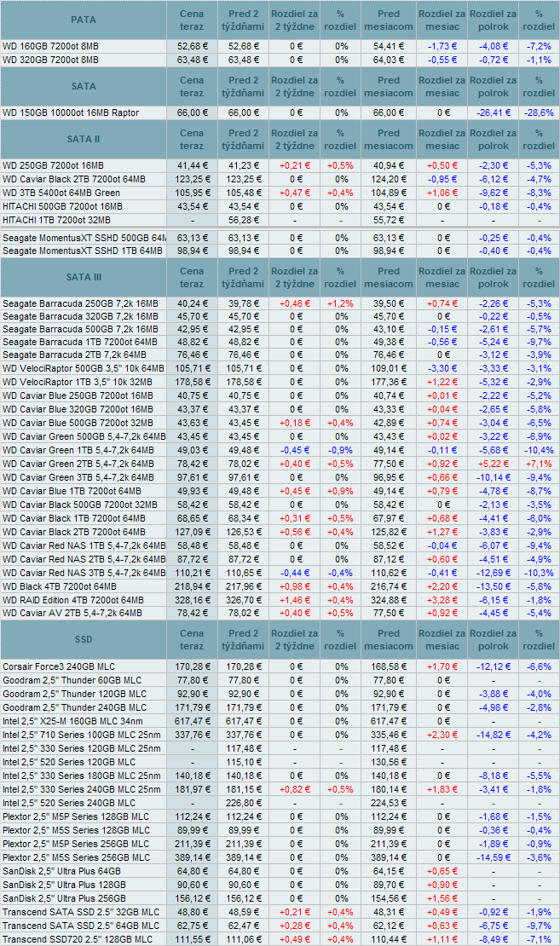Click the -12,12 € half-year difference cell
560x946 pixels.
tap(493, 666)
